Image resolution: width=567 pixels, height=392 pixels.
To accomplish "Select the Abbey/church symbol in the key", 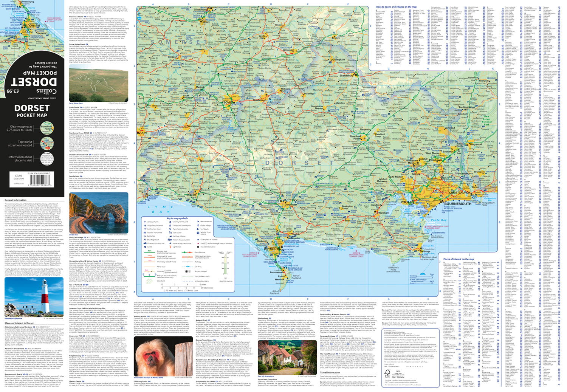I will click(145, 222).
